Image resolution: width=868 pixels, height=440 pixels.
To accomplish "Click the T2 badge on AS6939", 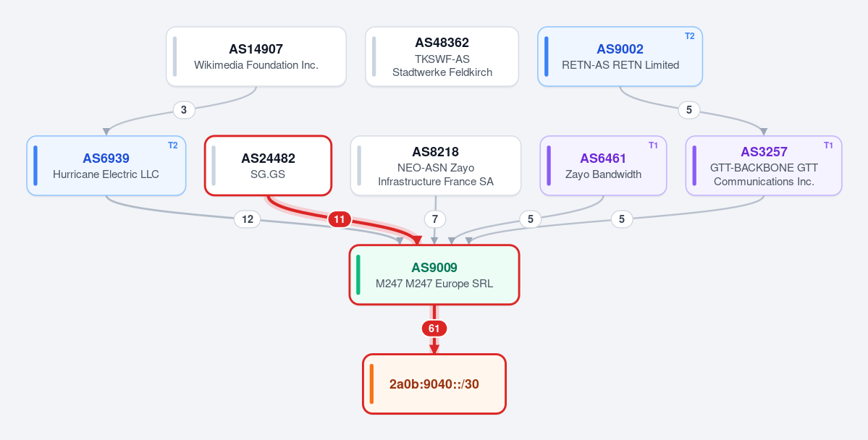I will point(173,145).
